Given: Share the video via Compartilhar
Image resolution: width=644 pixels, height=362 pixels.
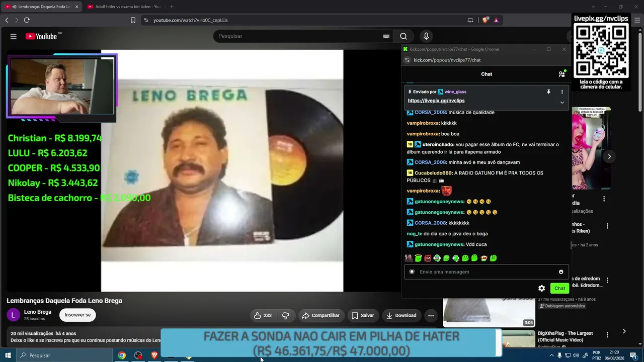Looking at the screenshot, I should (320, 316).
